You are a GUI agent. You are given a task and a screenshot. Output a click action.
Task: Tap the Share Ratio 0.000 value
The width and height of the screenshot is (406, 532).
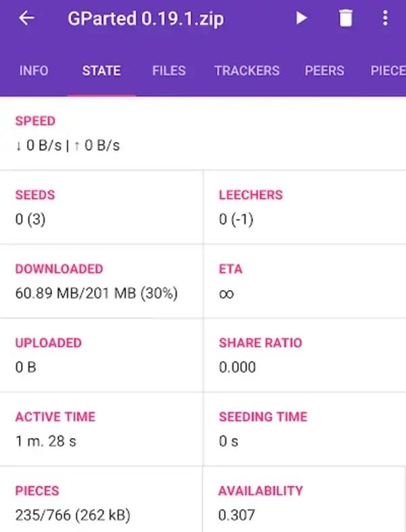point(237,367)
